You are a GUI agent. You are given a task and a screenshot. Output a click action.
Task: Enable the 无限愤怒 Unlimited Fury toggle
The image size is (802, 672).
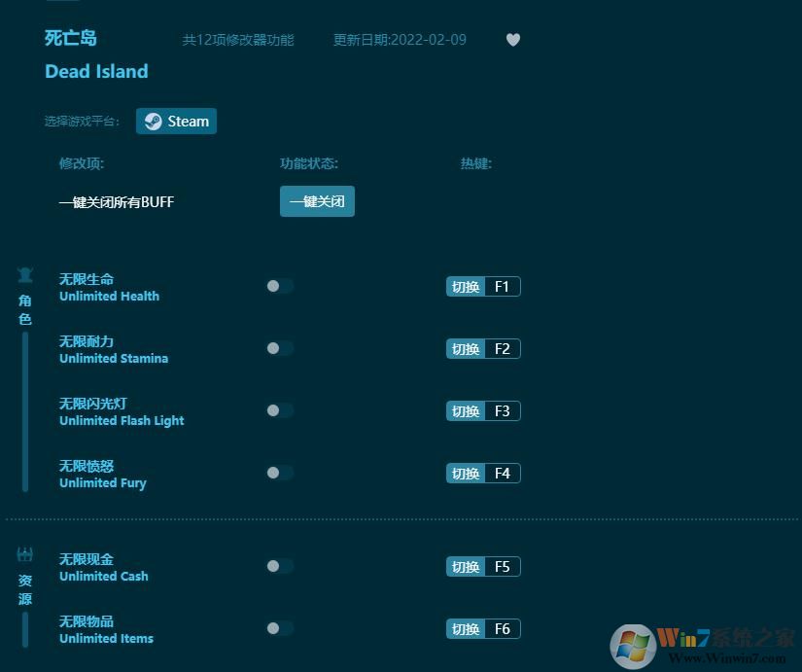tap(279, 473)
